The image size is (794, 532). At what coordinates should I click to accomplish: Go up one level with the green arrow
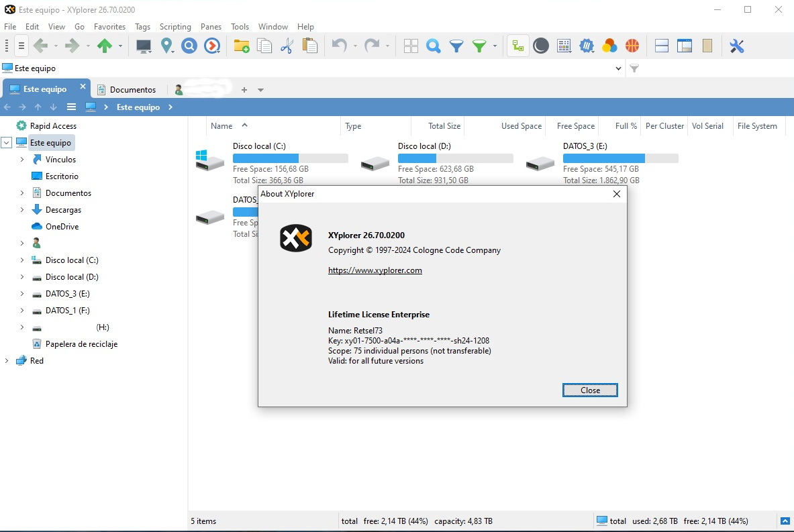click(x=105, y=46)
